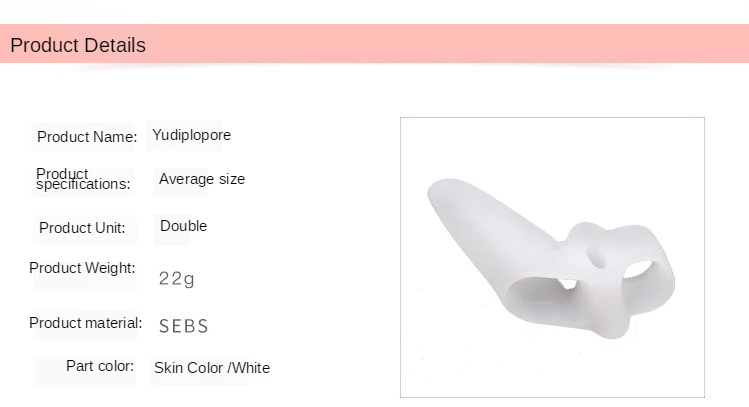Click the Product material label
The height and width of the screenshot is (407, 749).
86,323
